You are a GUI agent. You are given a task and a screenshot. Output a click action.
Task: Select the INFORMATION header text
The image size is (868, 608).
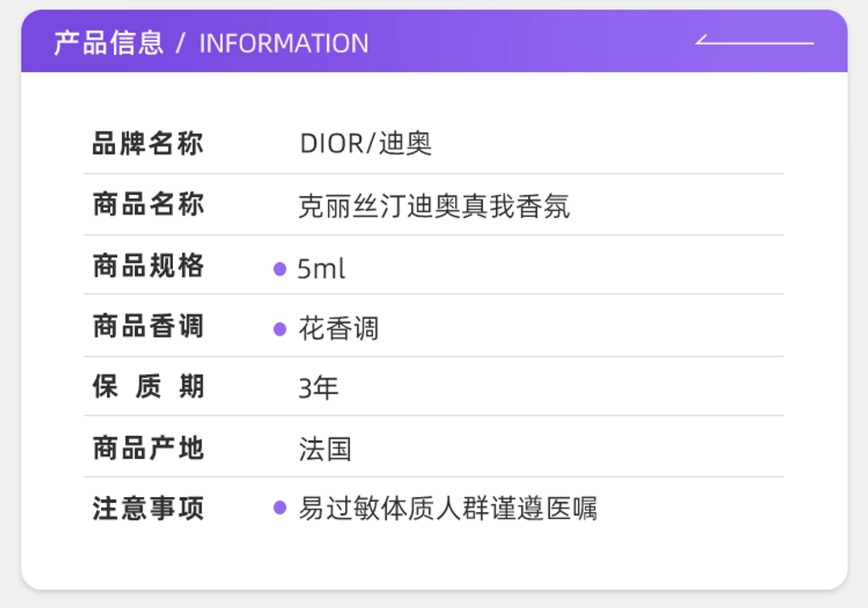click(x=284, y=44)
